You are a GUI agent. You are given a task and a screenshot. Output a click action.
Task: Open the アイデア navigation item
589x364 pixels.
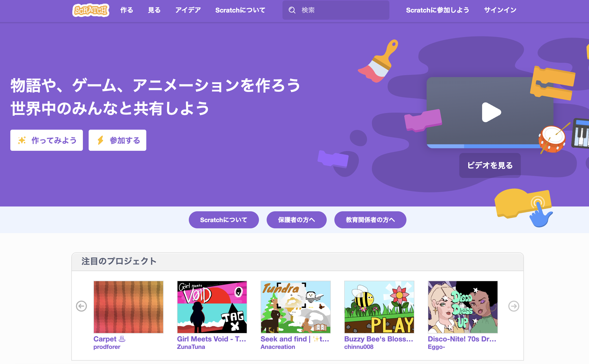click(x=188, y=10)
